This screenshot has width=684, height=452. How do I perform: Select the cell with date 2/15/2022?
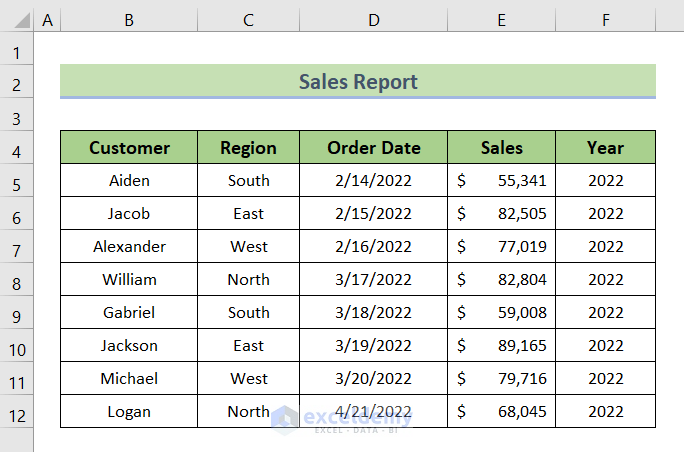(373, 214)
